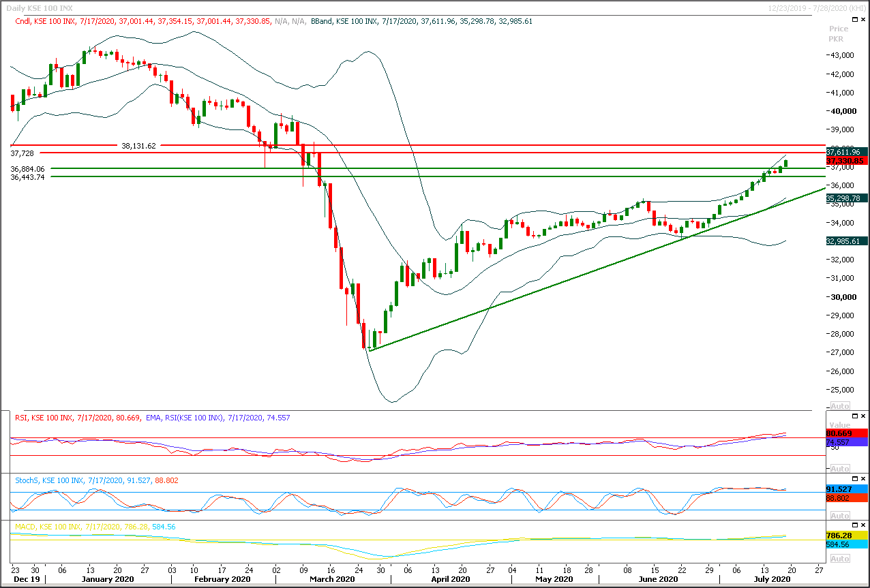Click the 80.669 RSI value tag
The width and height of the screenshot is (870, 588).
pos(847,433)
